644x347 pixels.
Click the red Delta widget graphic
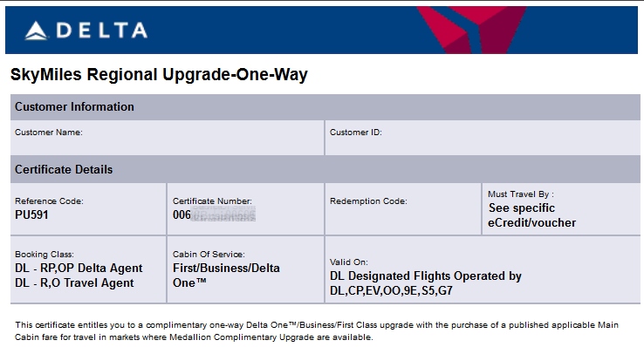pos(471,30)
